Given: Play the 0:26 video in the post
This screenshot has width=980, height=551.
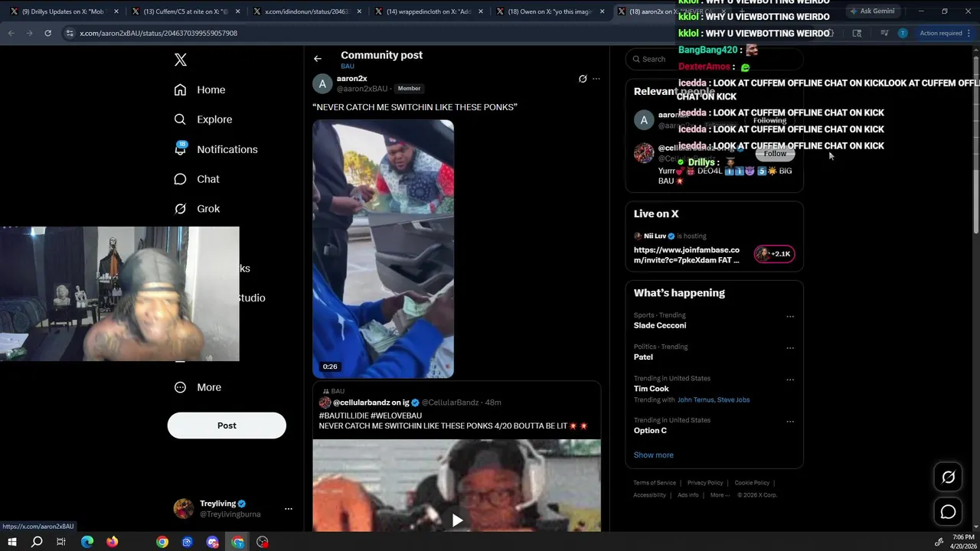Looking at the screenshot, I should [x=383, y=249].
